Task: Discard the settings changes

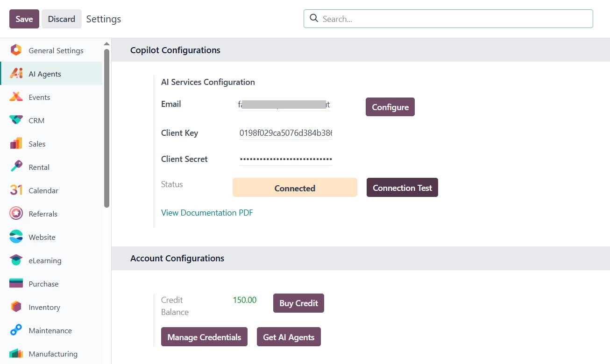Action: [61, 19]
